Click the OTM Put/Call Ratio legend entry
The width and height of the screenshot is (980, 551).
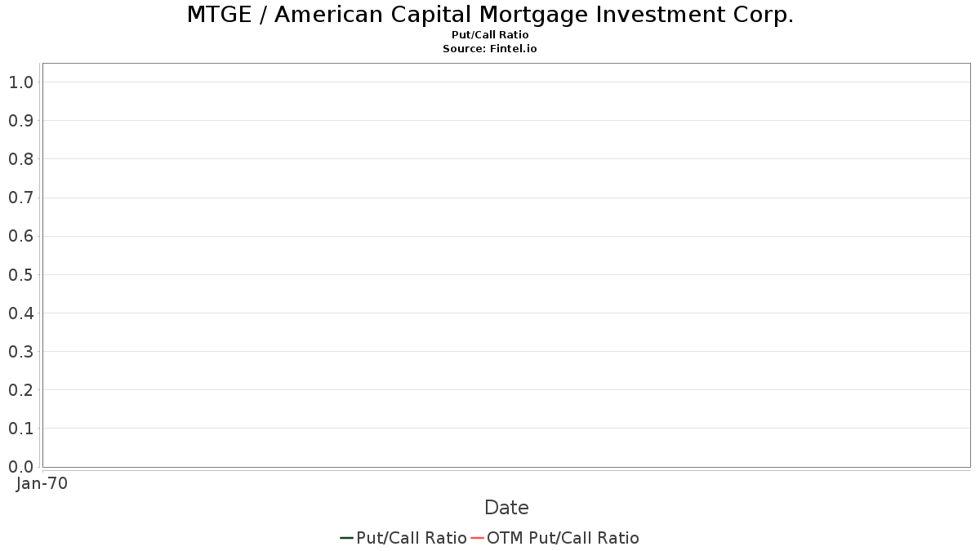pyautogui.click(x=555, y=538)
